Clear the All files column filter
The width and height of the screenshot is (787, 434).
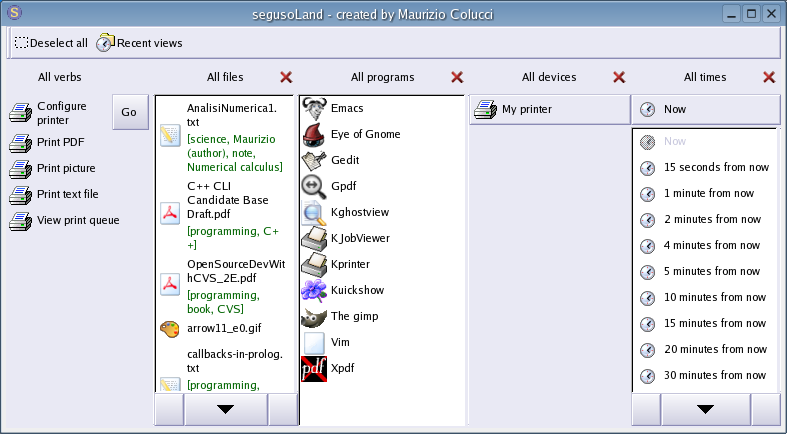coord(286,77)
